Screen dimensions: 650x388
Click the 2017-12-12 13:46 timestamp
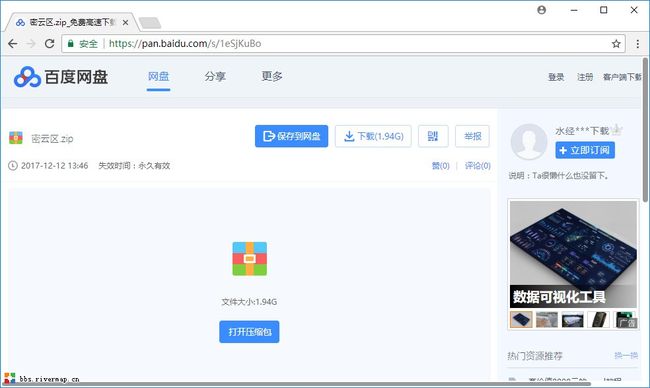coord(54,166)
